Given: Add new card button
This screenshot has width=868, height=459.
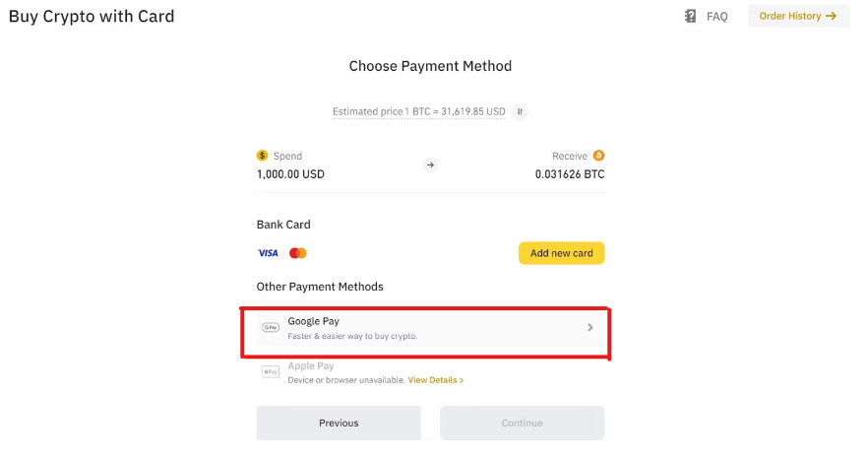Looking at the screenshot, I should click(x=561, y=253).
